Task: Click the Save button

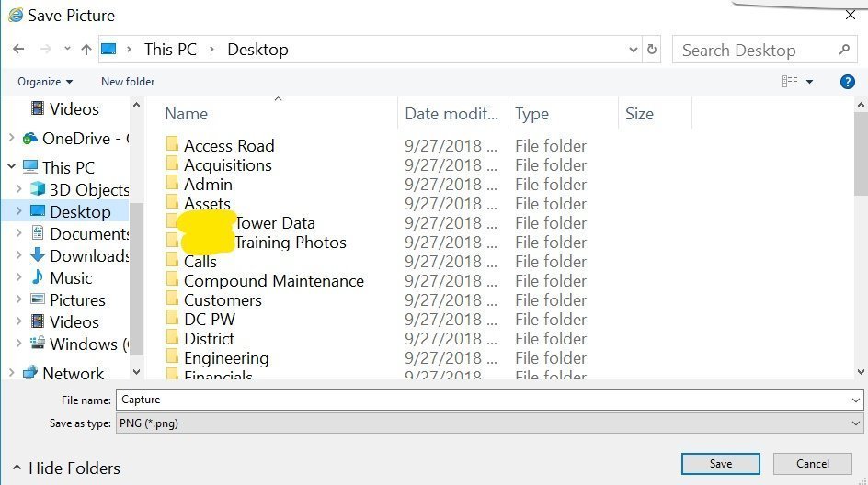Action: [x=720, y=464]
